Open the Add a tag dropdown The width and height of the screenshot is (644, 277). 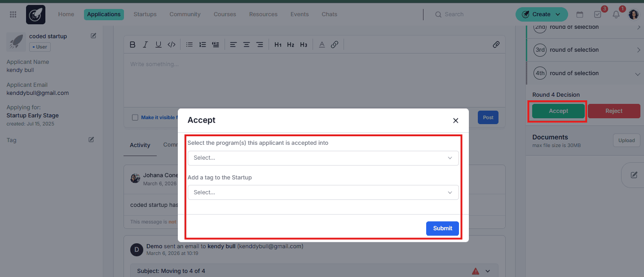[x=323, y=192]
